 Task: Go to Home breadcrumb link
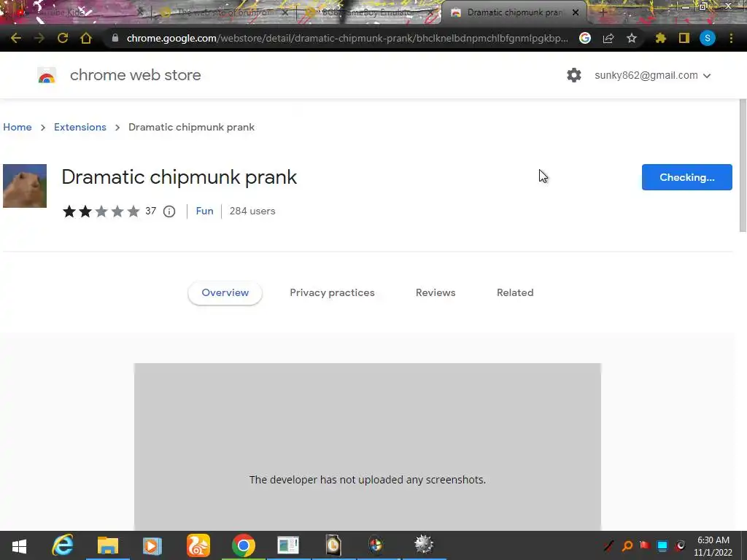(18, 127)
